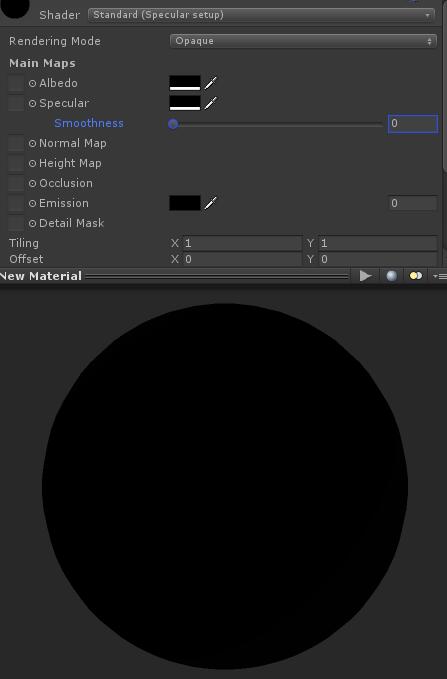Screen dimensions: 447x679
Task: Play the material preview animation
Action: click(366, 276)
